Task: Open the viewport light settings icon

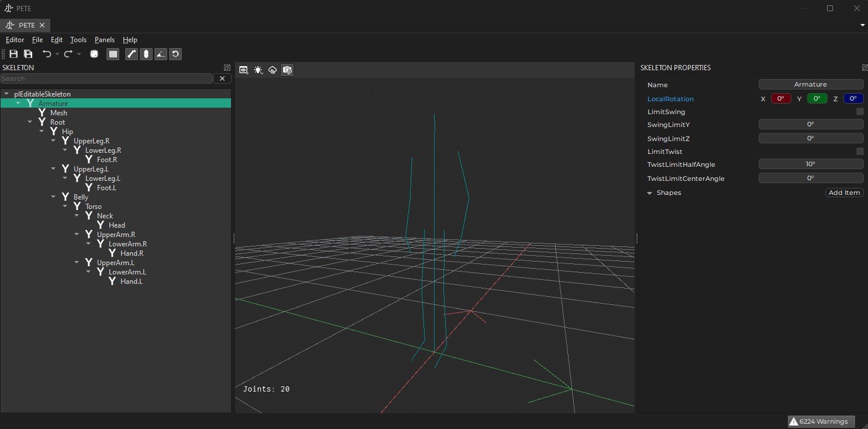Action: pos(258,70)
